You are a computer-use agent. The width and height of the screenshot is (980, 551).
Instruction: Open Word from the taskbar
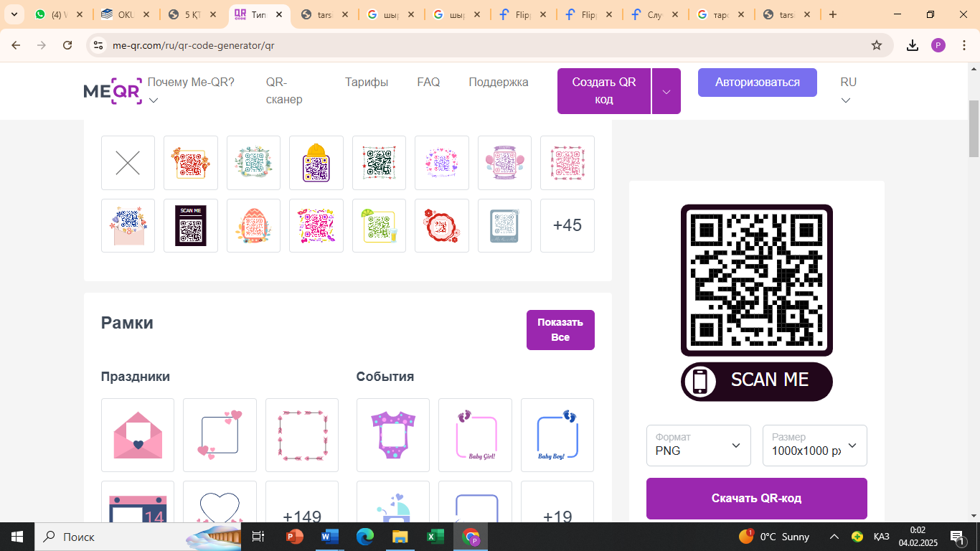[330, 537]
